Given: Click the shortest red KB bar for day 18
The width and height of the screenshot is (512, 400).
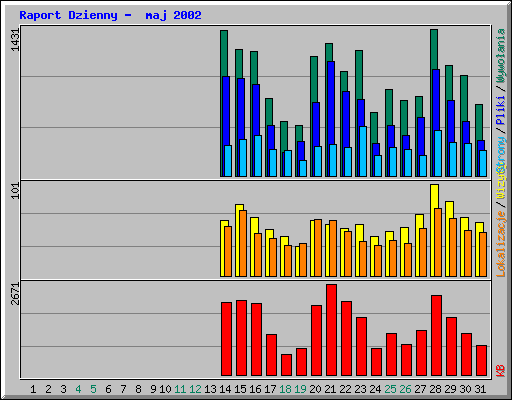Looking at the screenshot, I should [x=286, y=365].
